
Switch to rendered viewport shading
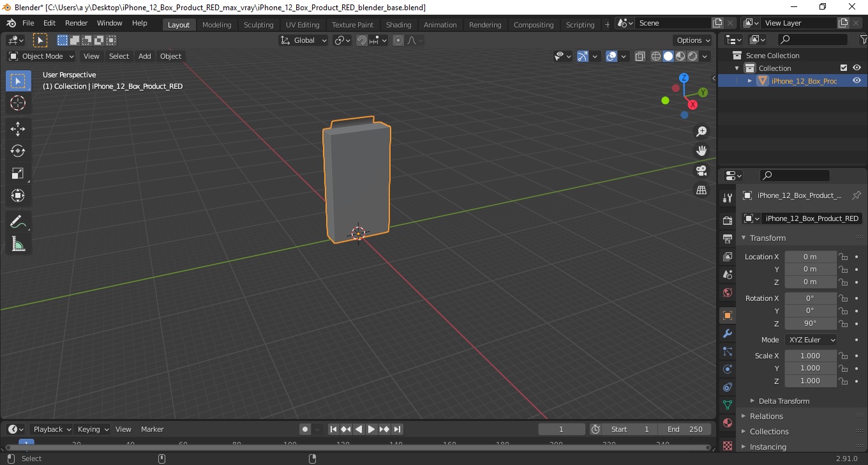(x=692, y=56)
